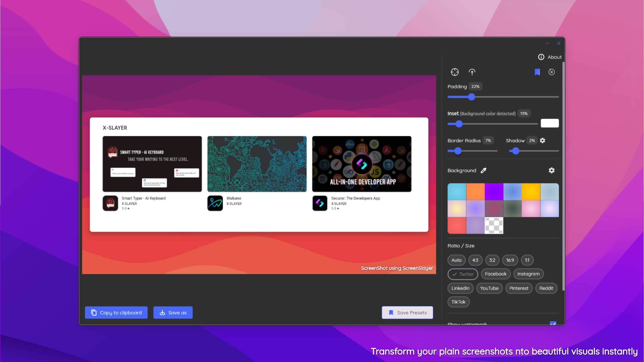Select the YouTube size preset
The image size is (644, 362).
click(489, 288)
